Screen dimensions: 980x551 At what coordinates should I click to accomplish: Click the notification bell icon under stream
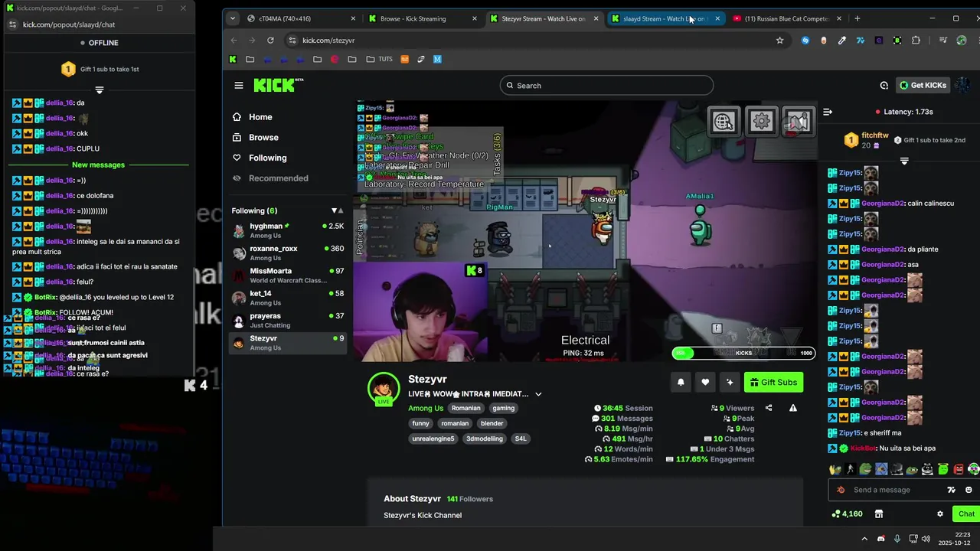tap(681, 382)
